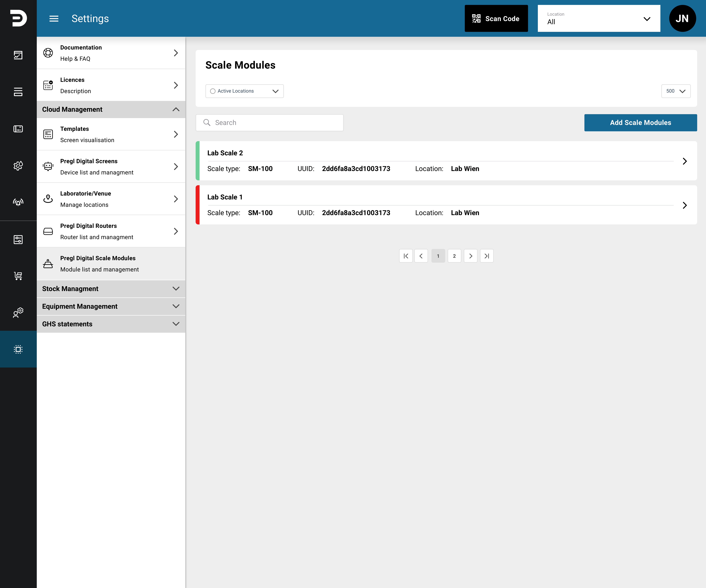Go to previous page in pagination
Image resolution: width=706 pixels, height=588 pixels.
point(421,256)
